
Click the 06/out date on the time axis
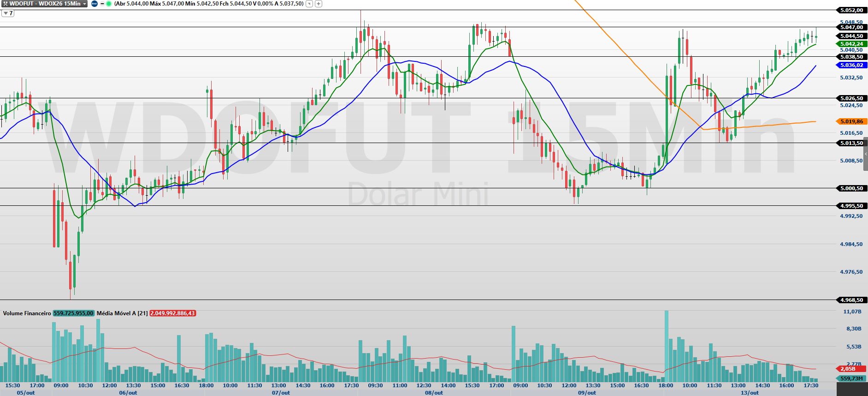click(x=128, y=393)
